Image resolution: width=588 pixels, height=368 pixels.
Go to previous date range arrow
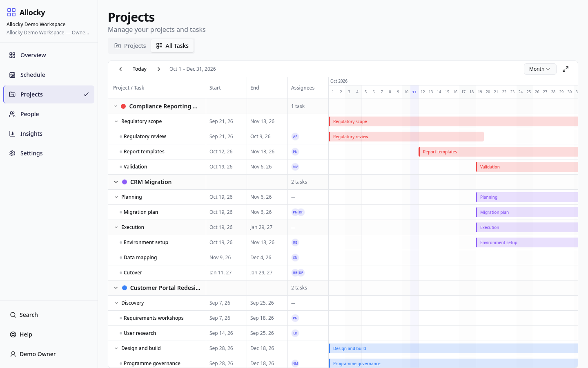[120, 69]
